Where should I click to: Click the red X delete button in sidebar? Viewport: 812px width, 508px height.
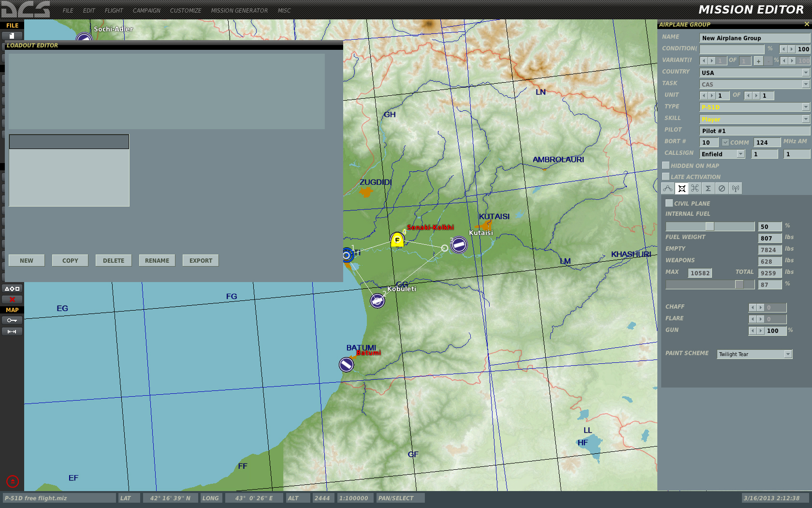pyautogui.click(x=12, y=299)
